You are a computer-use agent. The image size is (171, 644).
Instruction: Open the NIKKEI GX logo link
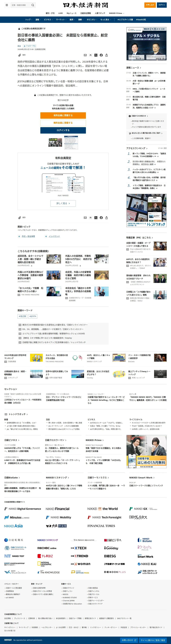[x=143, y=509]
